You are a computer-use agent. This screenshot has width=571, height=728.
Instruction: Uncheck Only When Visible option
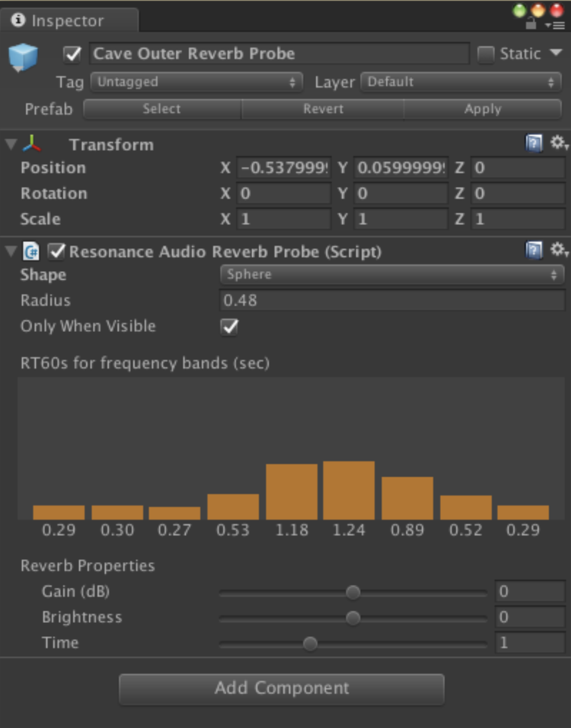[229, 327]
